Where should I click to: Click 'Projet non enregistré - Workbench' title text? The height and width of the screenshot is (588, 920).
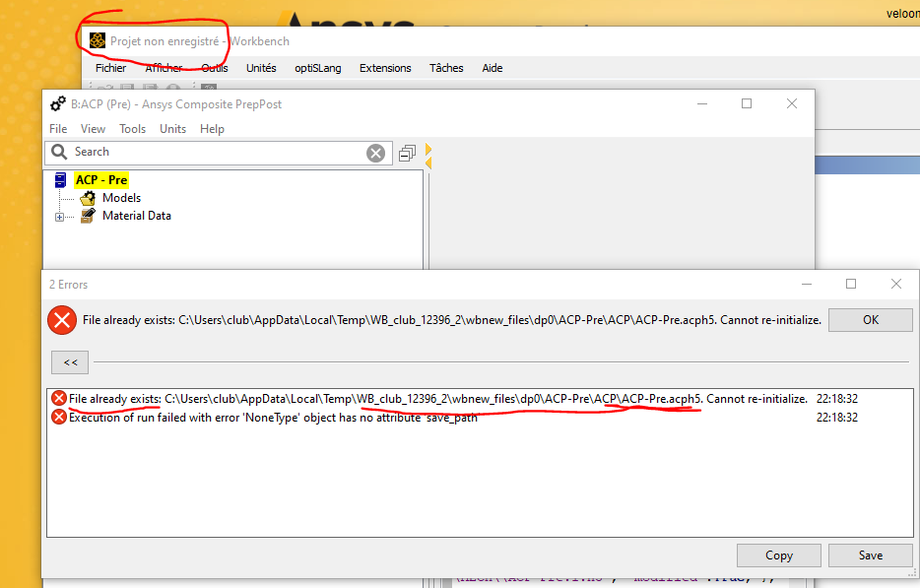click(x=200, y=41)
